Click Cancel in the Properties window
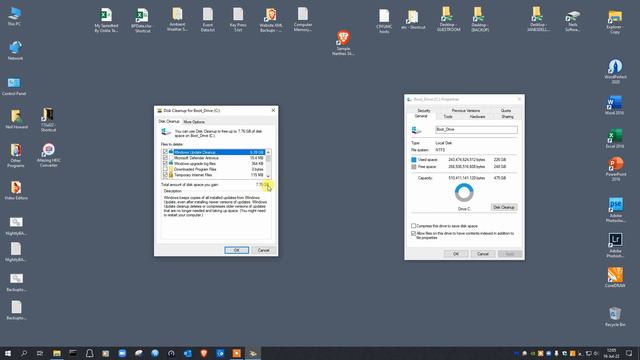Screen dimensions: 640x360 (x=483, y=254)
